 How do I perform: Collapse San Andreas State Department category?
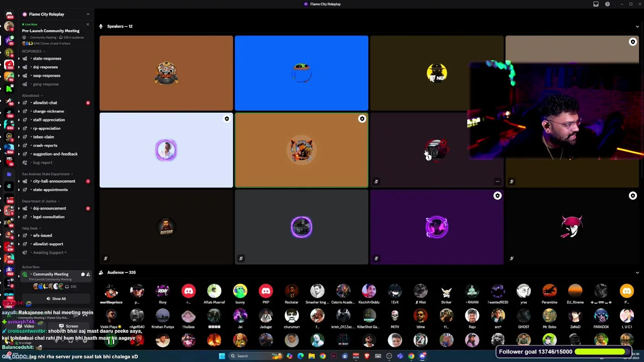click(x=47, y=174)
